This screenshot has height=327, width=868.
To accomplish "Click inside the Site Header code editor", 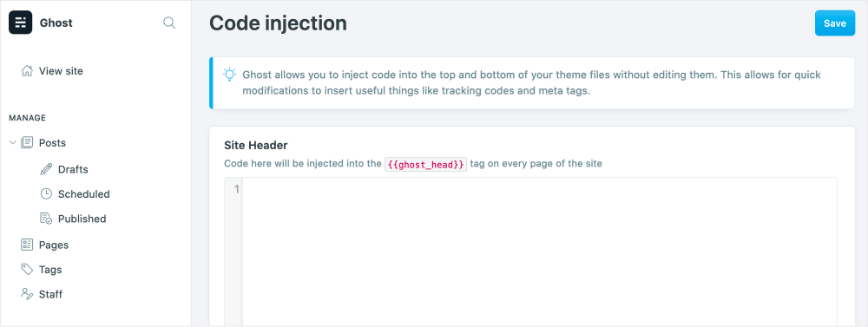I will coord(540,252).
